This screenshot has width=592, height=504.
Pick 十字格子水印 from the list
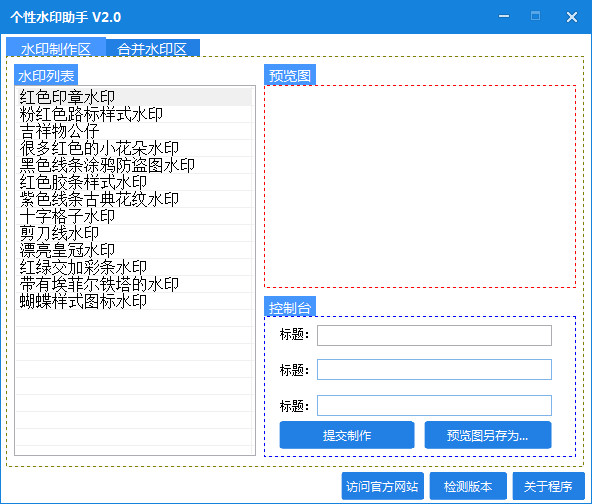click(134, 216)
